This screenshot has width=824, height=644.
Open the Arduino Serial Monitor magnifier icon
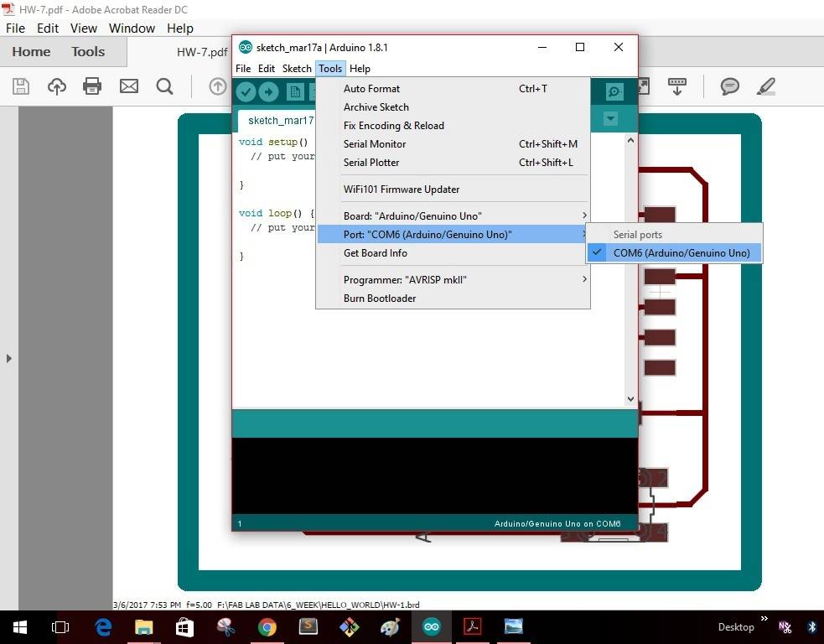pyautogui.click(x=614, y=91)
